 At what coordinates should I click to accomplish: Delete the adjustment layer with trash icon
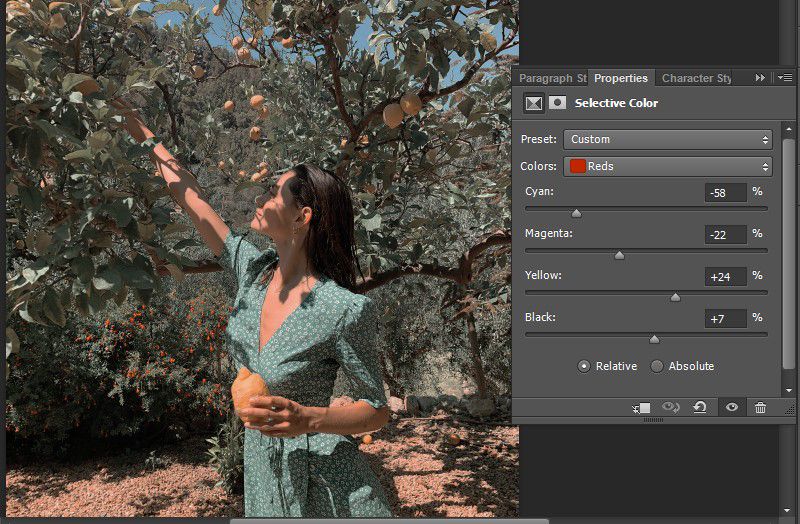pyautogui.click(x=760, y=407)
